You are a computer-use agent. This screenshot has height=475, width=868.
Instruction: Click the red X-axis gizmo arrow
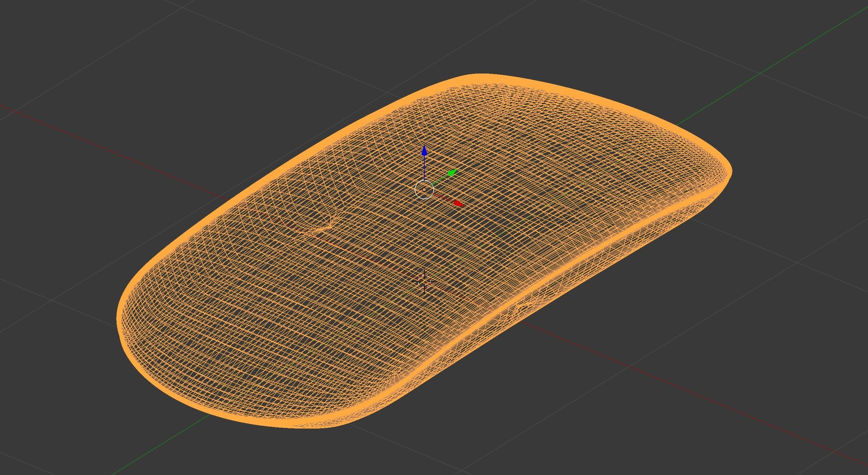click(458, 203)
